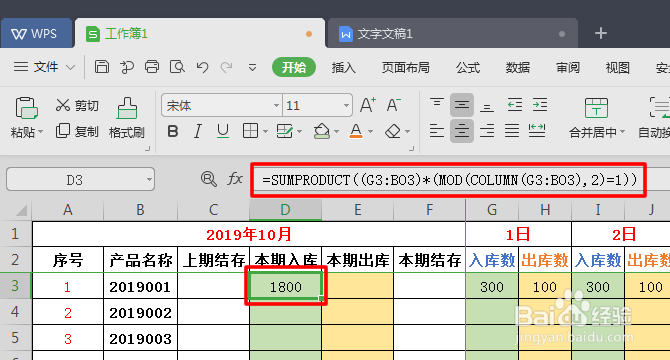
Task: Open font color dropdown arrow
Action: [370, 132]
